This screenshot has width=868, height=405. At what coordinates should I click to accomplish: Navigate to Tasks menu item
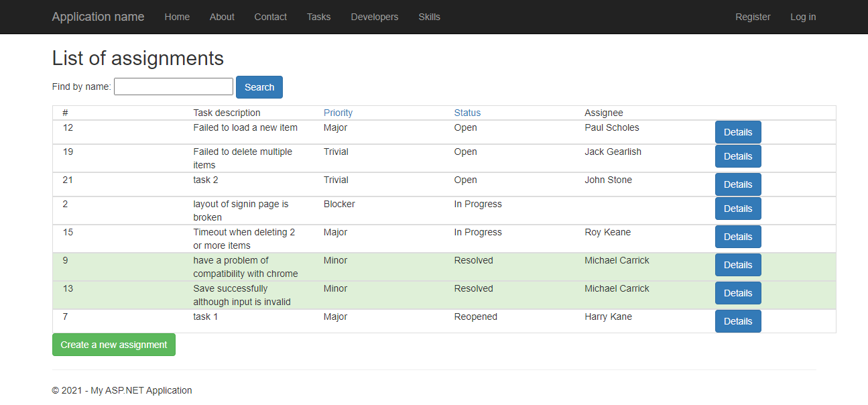[x=319, y=17]
